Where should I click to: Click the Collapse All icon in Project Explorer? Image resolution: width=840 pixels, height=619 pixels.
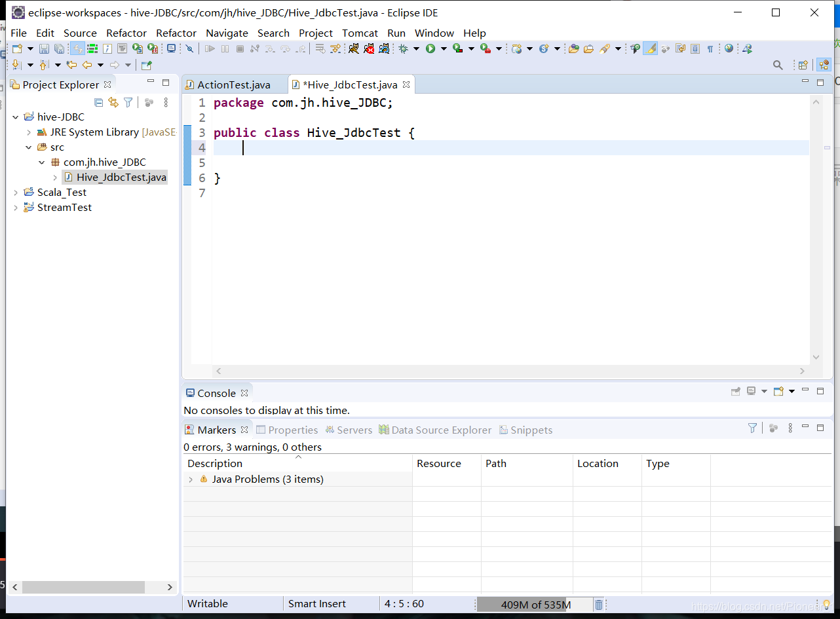point(98,103)
